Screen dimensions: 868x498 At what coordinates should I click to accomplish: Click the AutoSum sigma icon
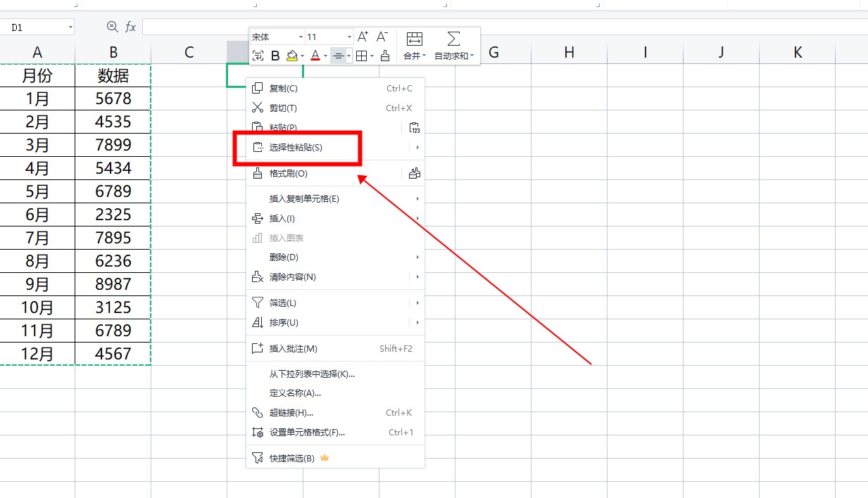click(x=454, y=39)
